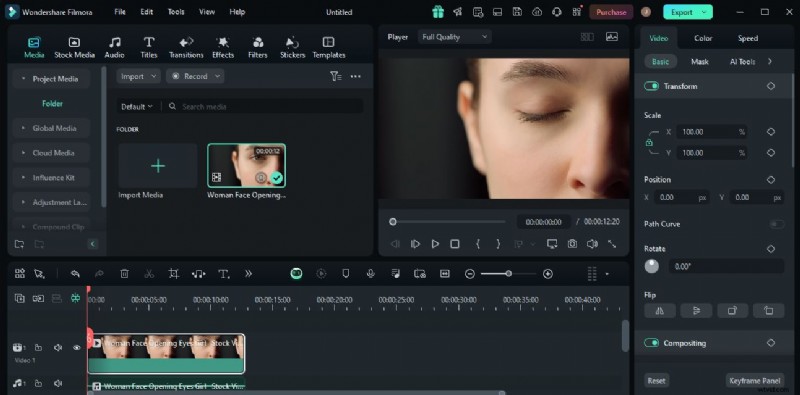The image size is (800, 395).
Task: Click the split scissors icon
Action: point(149,274)
